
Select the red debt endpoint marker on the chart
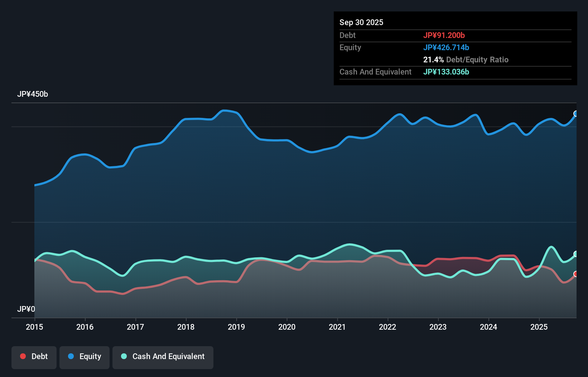coord(575,274)
